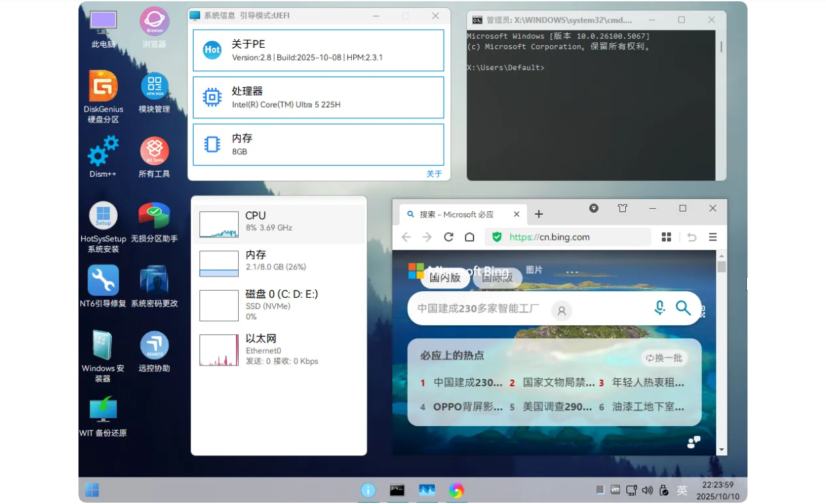Open hot topic 6 油漆工地下室

pyautogui.click(x=642, y=406)
